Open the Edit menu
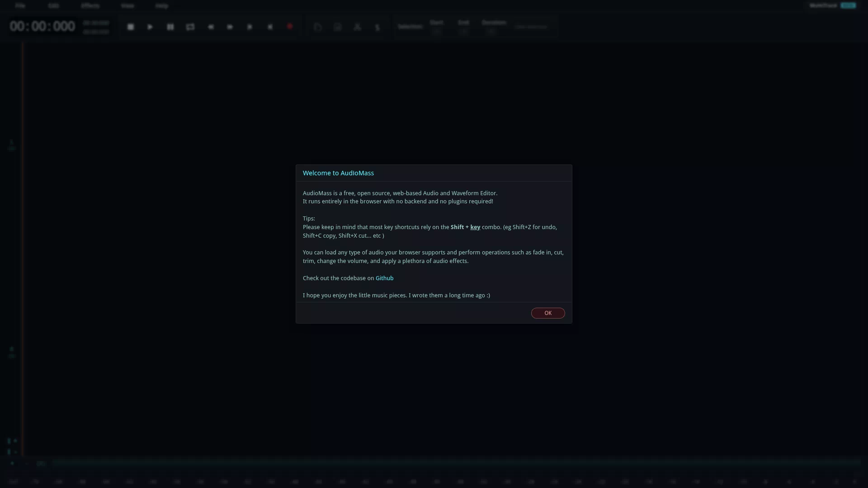Screen dimensions: 868x488 coord(53,5)
